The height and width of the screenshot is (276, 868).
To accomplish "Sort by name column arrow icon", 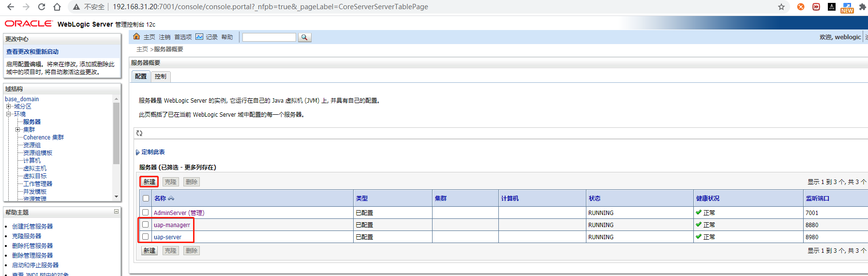I will tap(171, 199).
